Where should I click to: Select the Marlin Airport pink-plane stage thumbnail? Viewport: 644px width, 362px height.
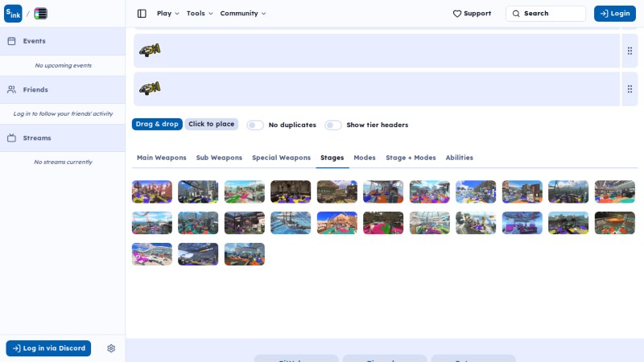click(152, 254)
